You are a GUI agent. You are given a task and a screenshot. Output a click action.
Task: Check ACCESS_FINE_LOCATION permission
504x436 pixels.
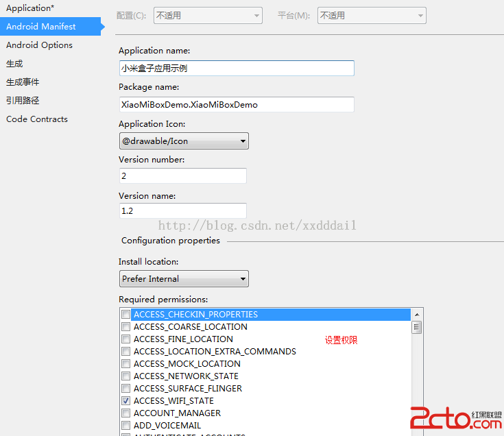point(125,339)
